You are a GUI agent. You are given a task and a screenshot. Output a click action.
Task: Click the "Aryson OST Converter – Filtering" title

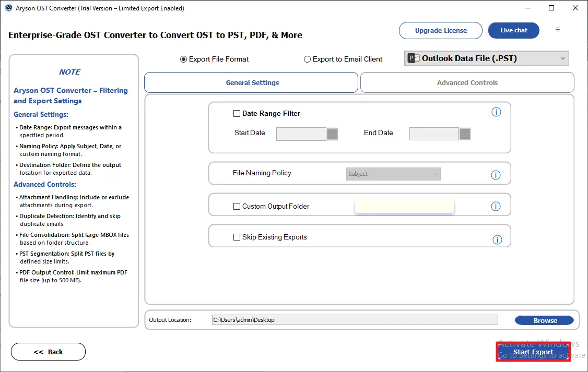pyautogui.click(x=70, y=95)
